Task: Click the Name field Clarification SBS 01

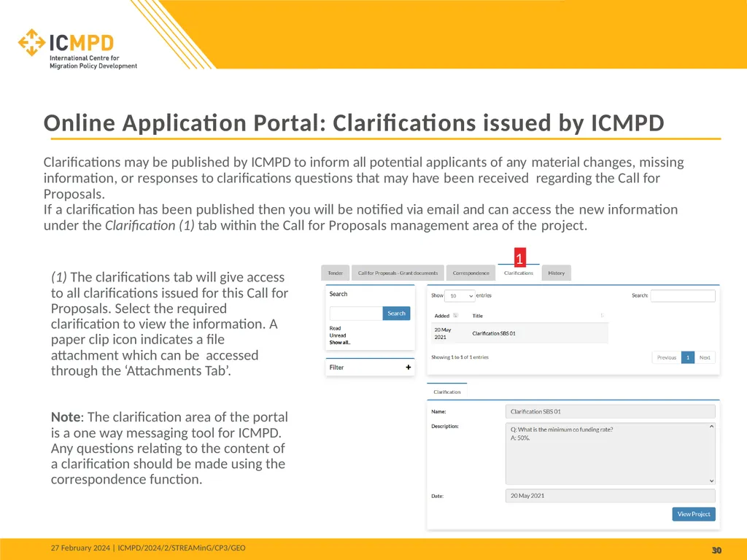Action: coord(611,411)
